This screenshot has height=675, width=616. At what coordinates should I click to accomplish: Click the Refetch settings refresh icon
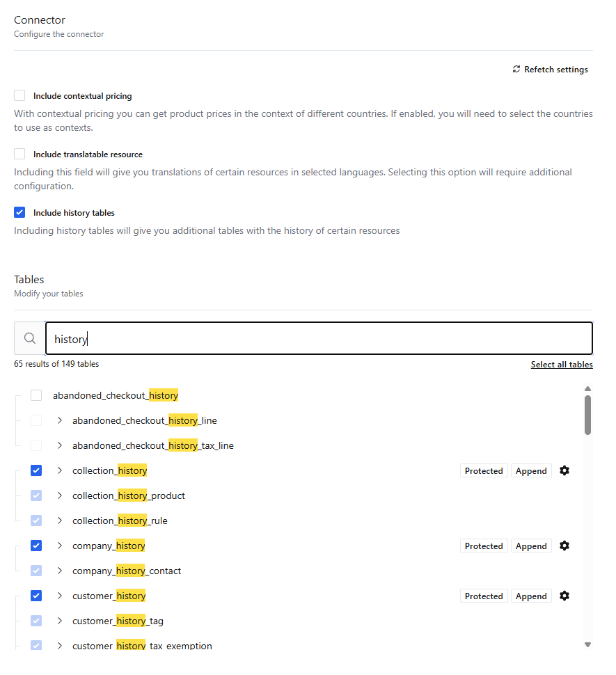point(516,70)
